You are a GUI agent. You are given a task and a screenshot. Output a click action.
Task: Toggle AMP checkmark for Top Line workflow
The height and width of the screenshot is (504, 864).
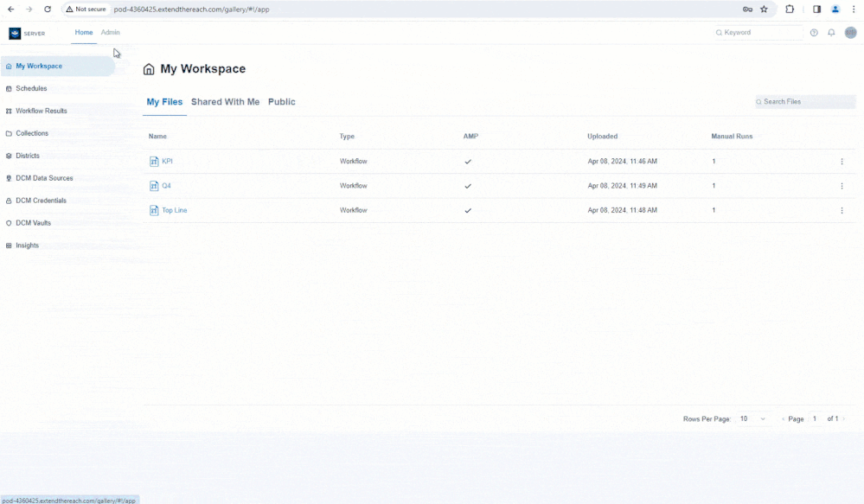pos(468,210)
